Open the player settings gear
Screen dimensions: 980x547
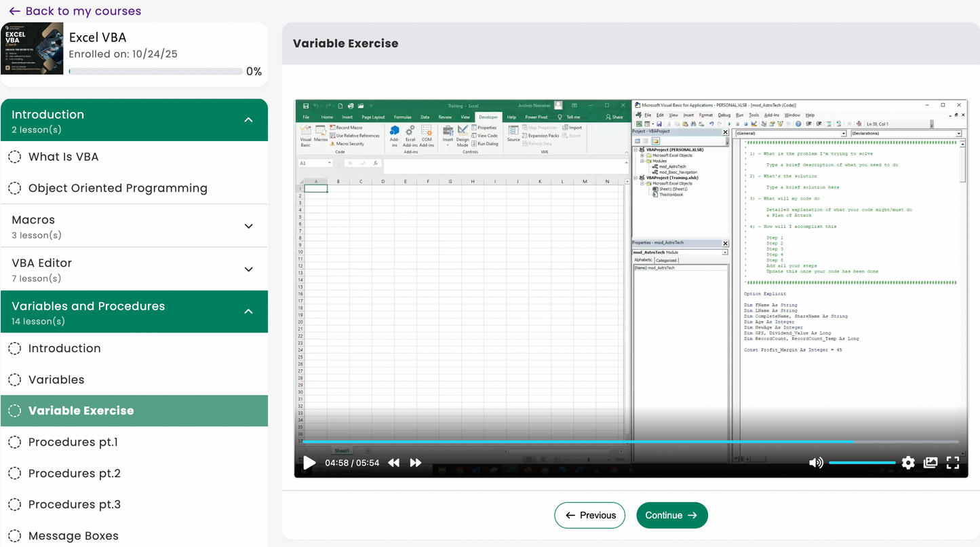click(x=908, y=462)
